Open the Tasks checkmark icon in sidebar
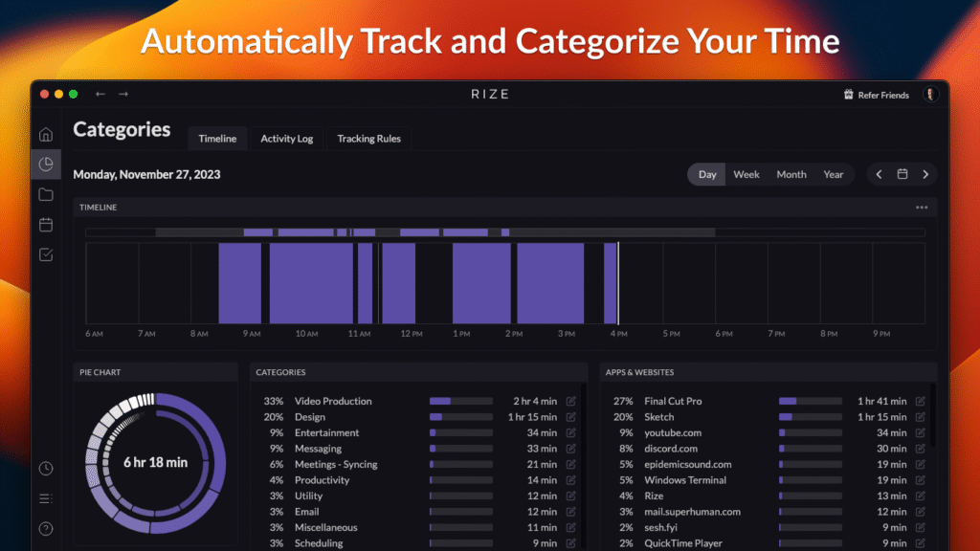 click(x=46, y=254)
